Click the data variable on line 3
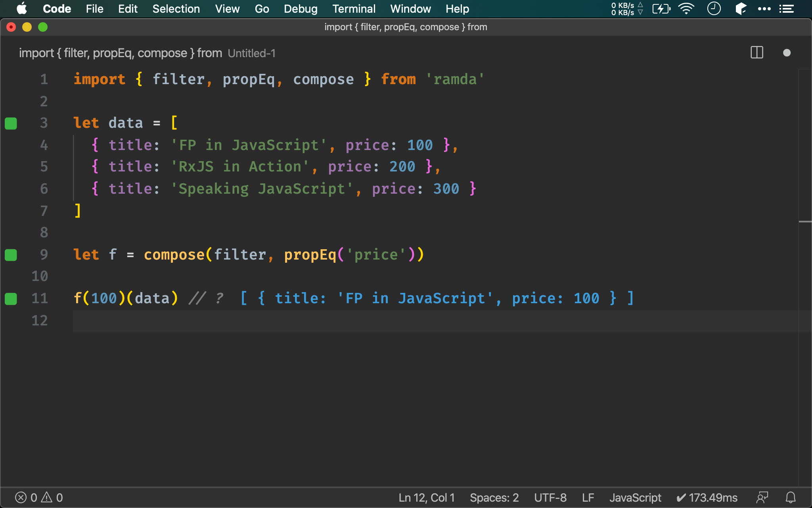Image resolution: width=812 pixels, height=508 pixels. tap(126, 123)
